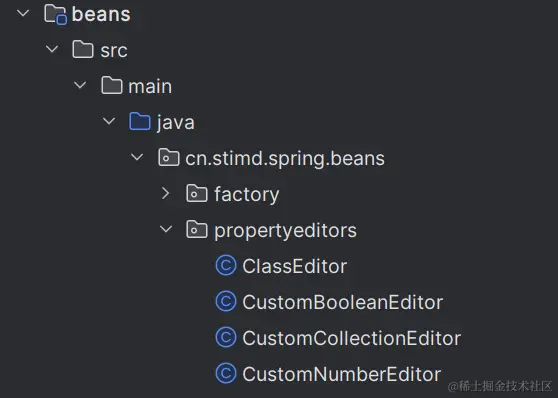
Task: Collapse the java folder chevron
Action: [x=109, y=121]
